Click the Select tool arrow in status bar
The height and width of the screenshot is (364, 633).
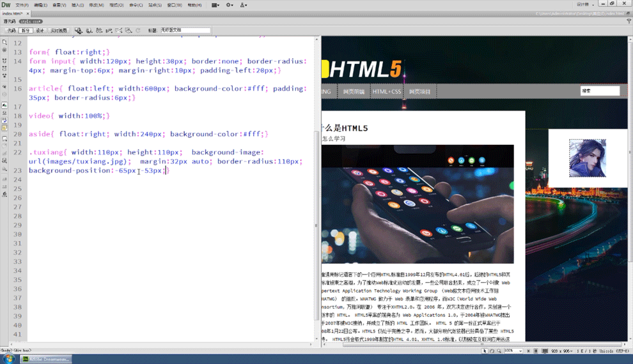click(x=485, y=351)
